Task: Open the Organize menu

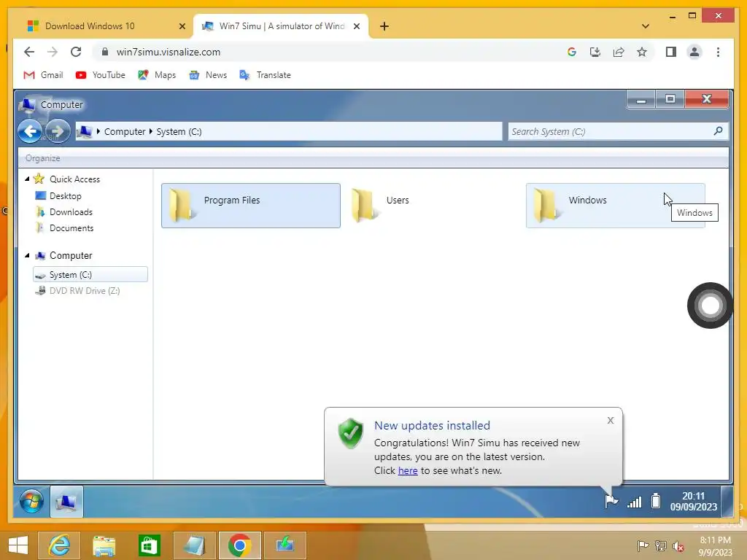Action: pyautogui.click(x=42, y=158)
